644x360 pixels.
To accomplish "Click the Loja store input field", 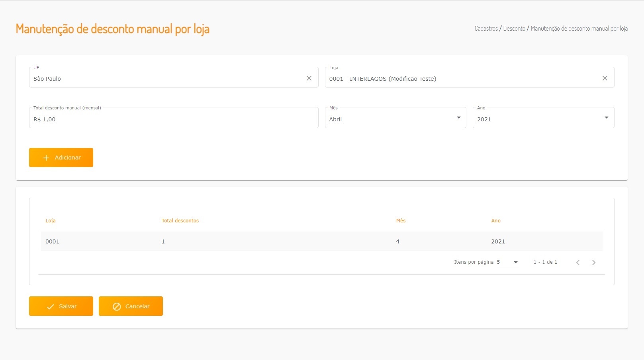I will click(x=462, y=78).
